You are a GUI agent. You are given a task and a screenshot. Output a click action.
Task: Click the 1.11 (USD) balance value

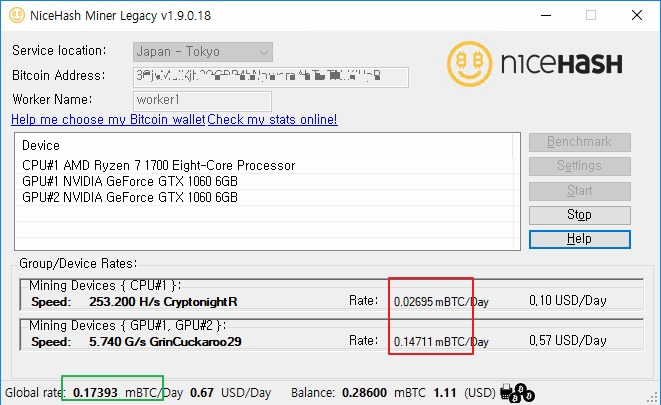(465, 393)
